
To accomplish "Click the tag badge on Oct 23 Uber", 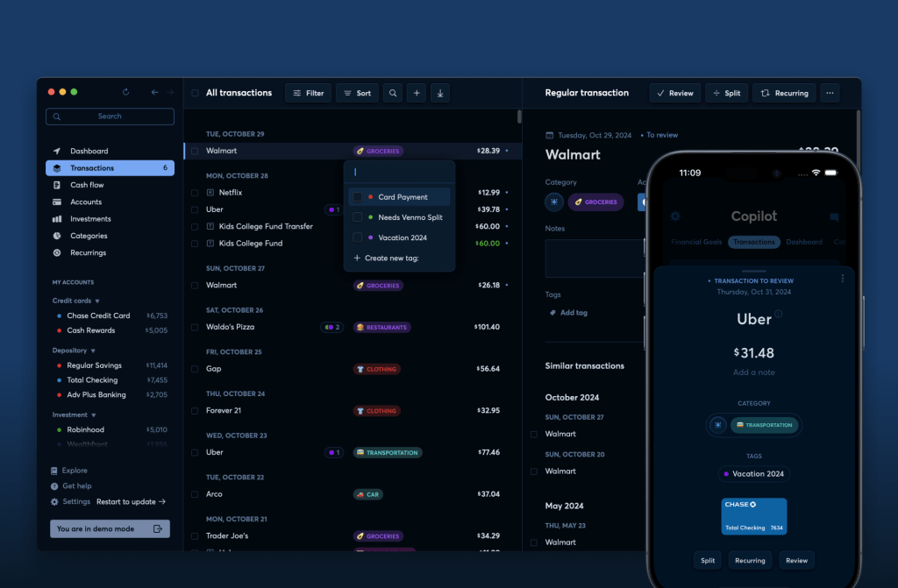I will (333, 453).
